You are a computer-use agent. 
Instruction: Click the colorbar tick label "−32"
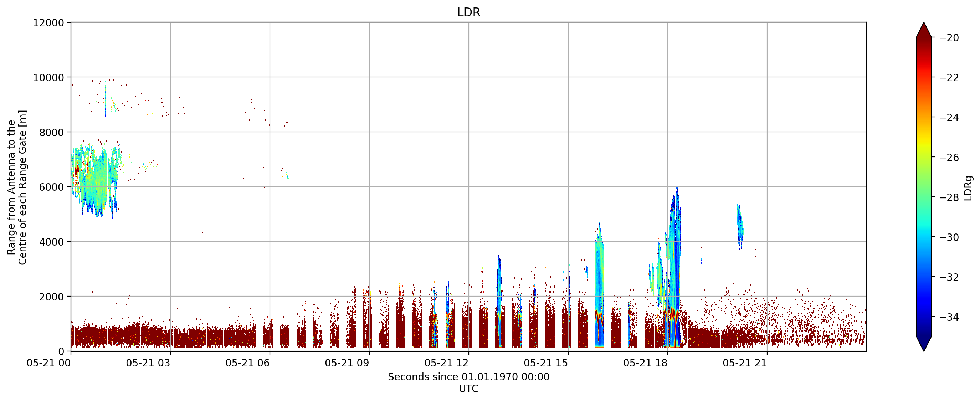tap(949, 277)
